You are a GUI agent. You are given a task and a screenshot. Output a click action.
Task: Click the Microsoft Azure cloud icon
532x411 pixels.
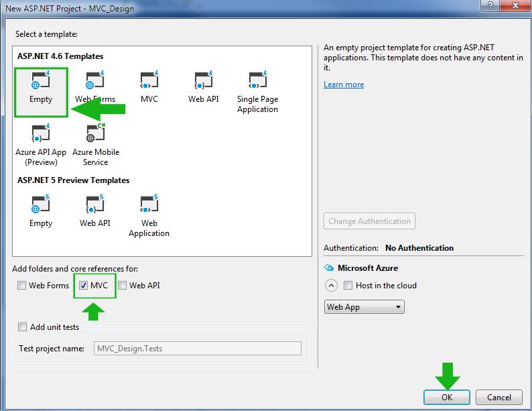[x=329, y=268]
